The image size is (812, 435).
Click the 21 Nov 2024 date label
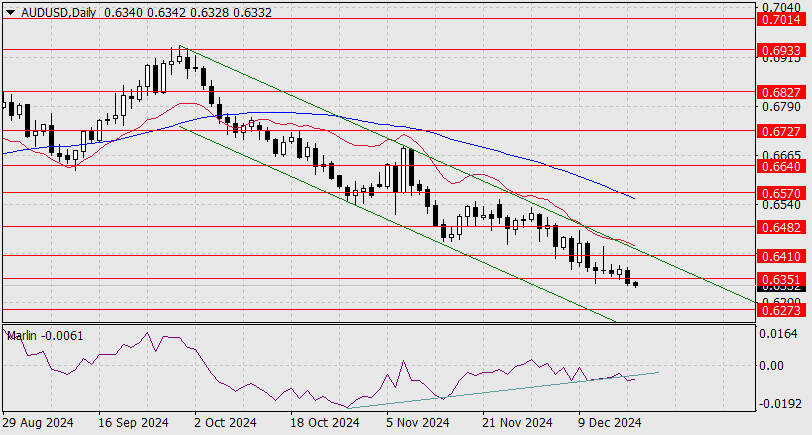click(x=517, y=423)
